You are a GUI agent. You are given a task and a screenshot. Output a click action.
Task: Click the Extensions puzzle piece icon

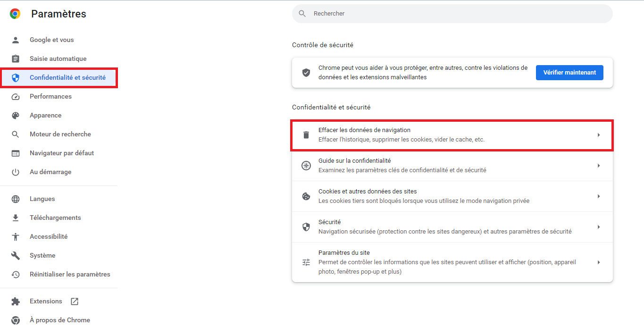point(16,301)
